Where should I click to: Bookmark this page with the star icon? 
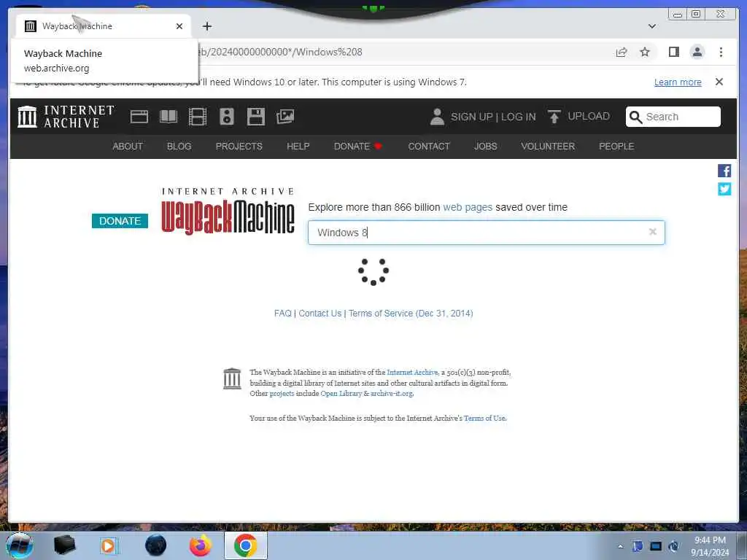coord(645,52)
